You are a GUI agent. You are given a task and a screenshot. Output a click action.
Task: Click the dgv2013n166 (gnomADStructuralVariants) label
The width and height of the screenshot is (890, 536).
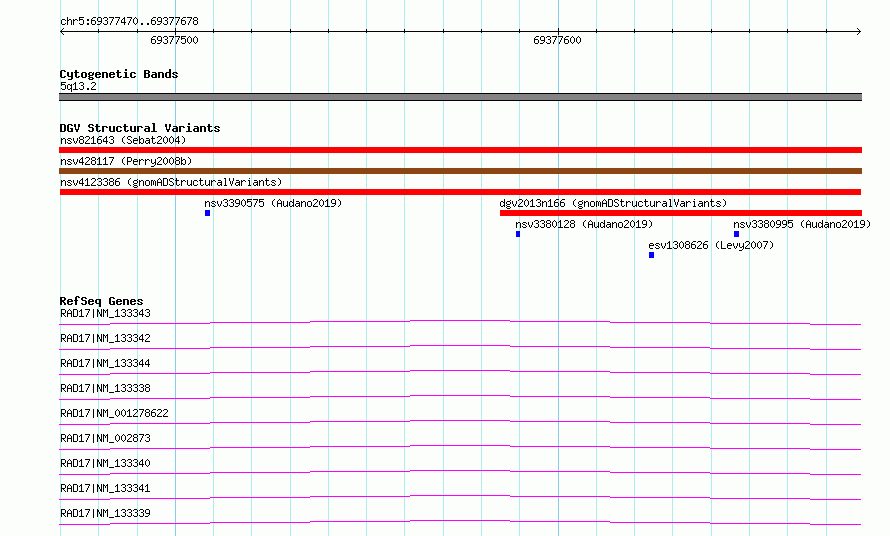coord(613,203)
